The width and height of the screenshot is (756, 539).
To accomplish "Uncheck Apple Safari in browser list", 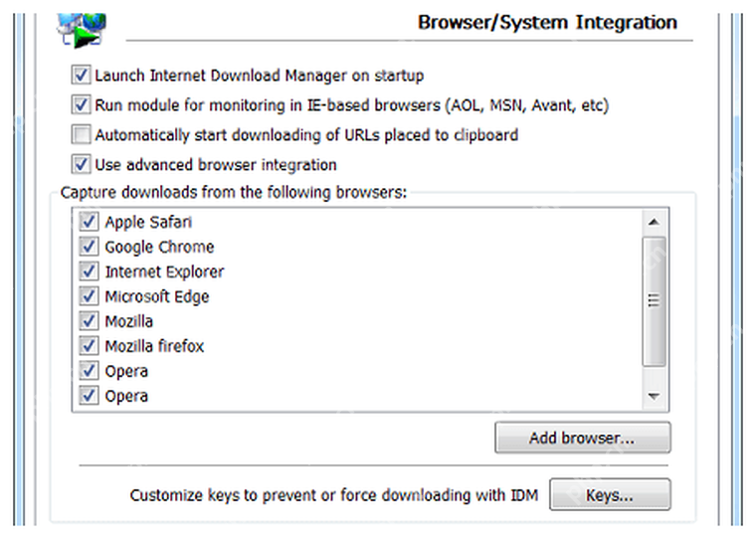I will [89, 222].
